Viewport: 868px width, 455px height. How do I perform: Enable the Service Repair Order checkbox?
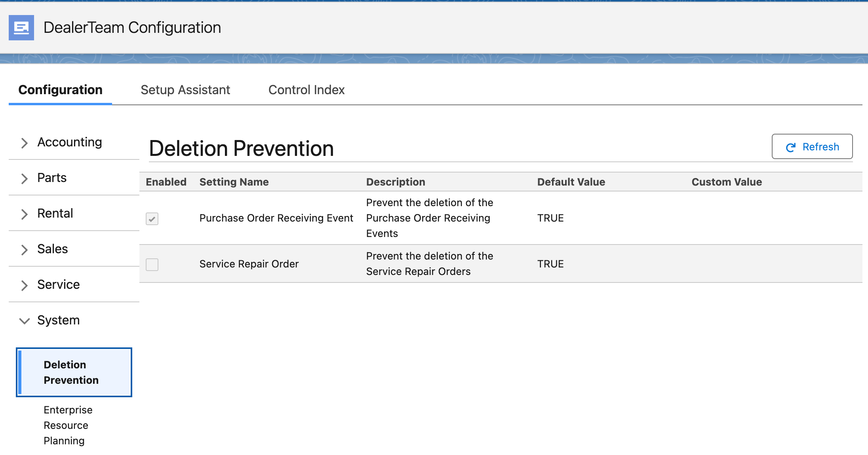(x=152, y=264)
